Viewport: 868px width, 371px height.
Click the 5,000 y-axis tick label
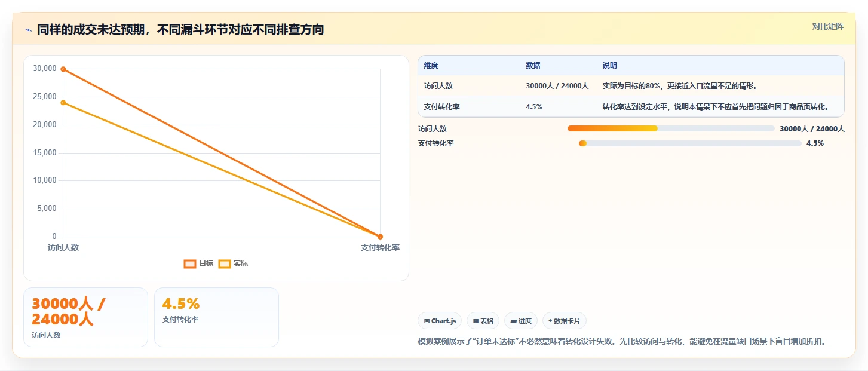47,209
